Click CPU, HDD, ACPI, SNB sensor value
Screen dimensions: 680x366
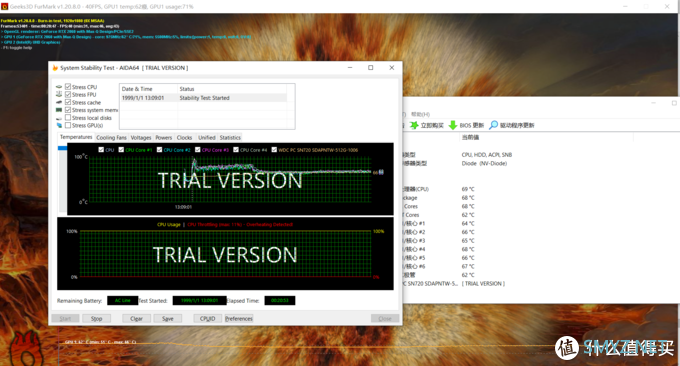pyautogui.click(x=487, y=155)
